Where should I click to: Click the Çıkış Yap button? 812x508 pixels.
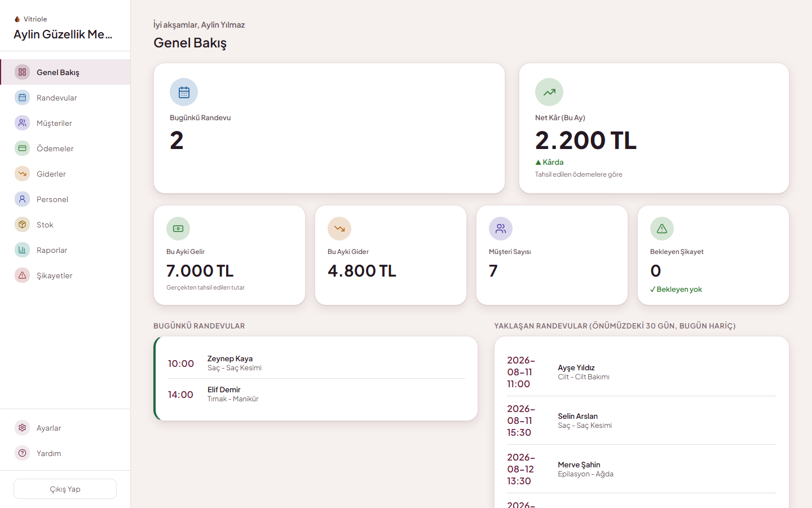point(65,489)
